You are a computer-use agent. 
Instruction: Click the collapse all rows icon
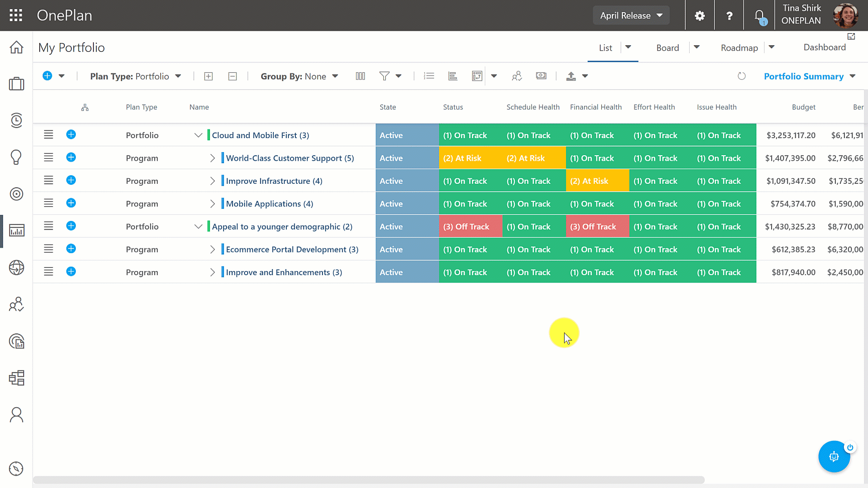coord(233,76)
